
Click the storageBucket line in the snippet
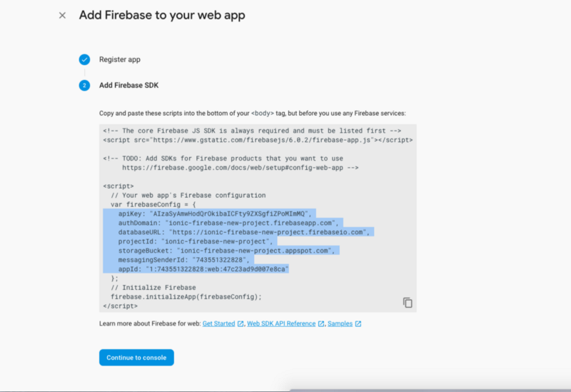click(x=226, y=251)
